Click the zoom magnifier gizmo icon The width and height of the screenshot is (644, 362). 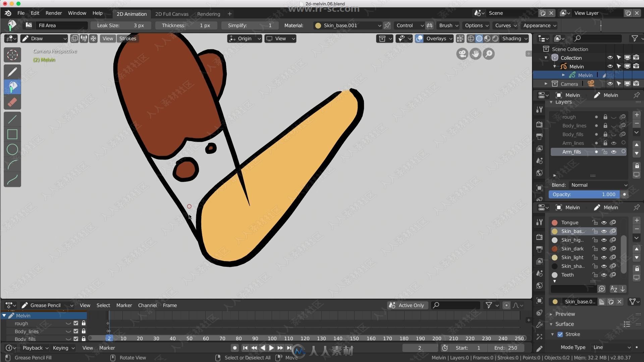click(x=489, y=54)
